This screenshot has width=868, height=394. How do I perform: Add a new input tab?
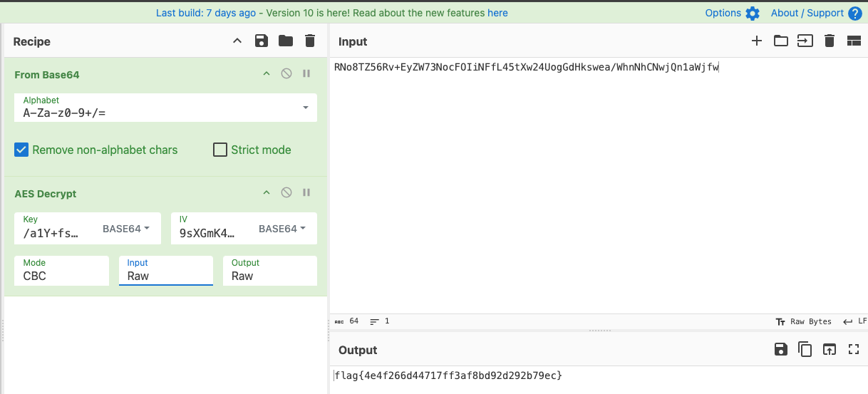(757, 41)
